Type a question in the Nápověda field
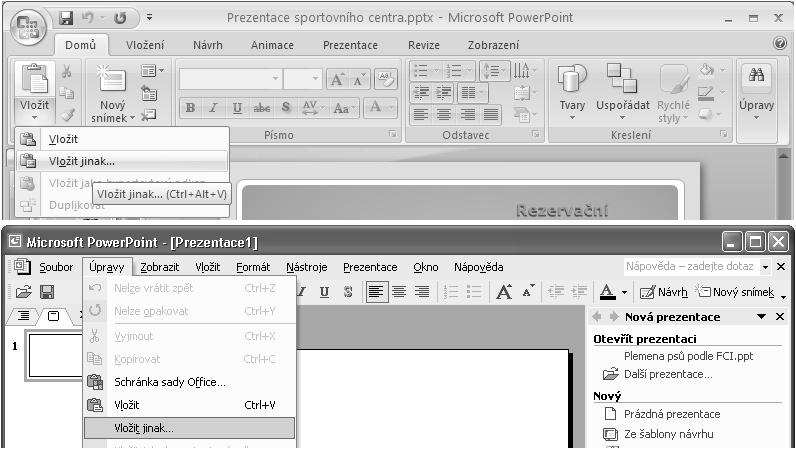The width and height of the screenshot is (796, 449). click(691, 266)
